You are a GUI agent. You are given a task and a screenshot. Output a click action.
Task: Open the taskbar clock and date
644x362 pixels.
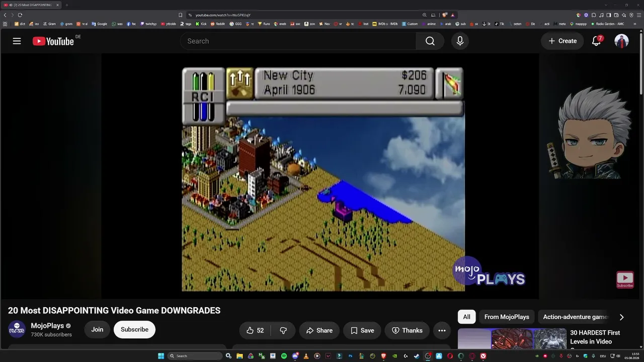pos(631,356)
